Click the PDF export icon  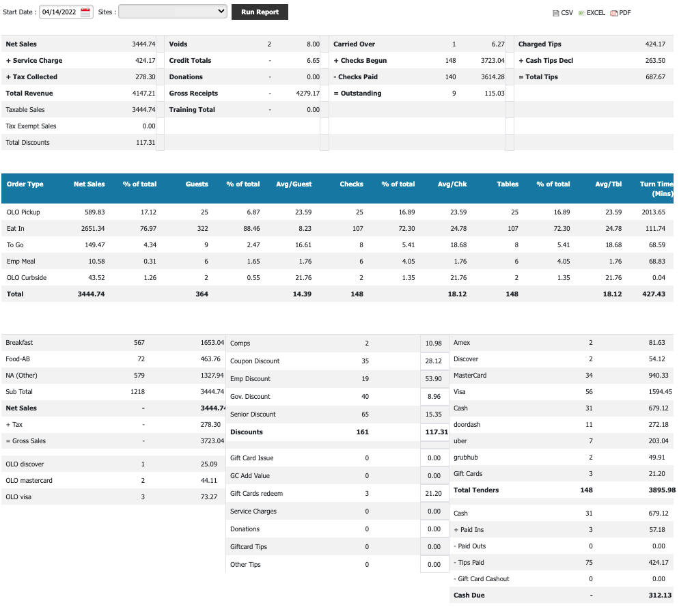click(x=614, y=13)
